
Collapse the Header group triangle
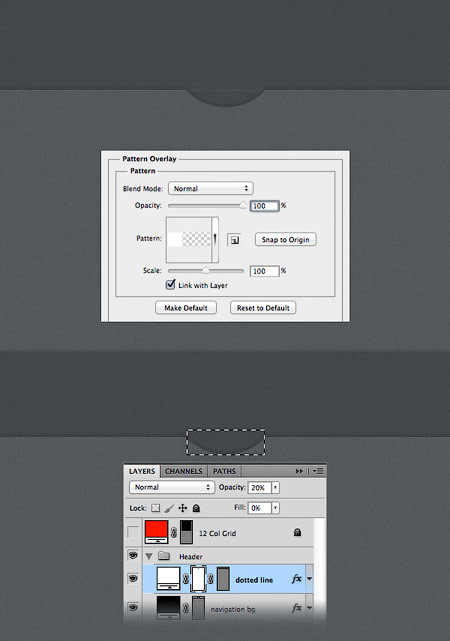149,556
